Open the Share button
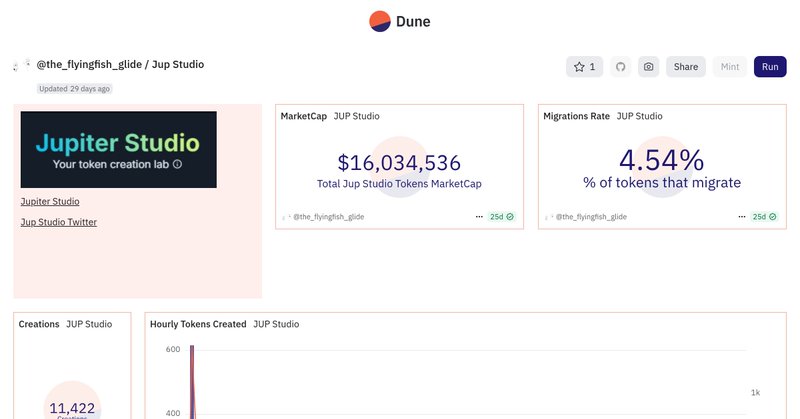Viewport: 800px width, 419px height. (x=685, y=67)
